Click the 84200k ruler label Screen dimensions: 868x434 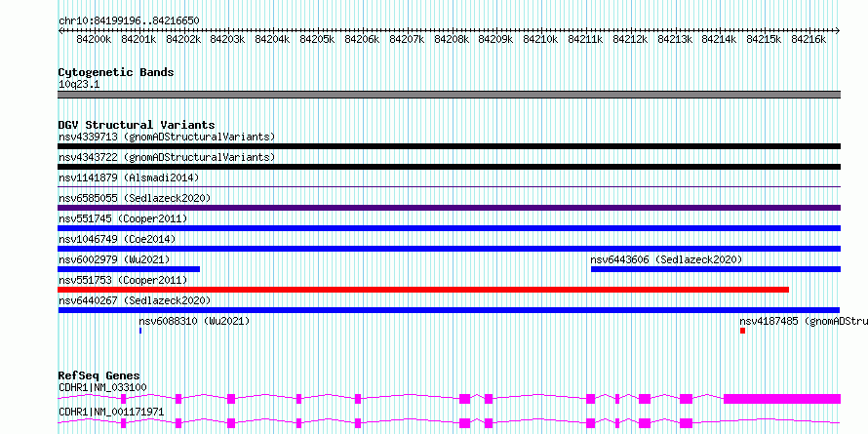94,39
